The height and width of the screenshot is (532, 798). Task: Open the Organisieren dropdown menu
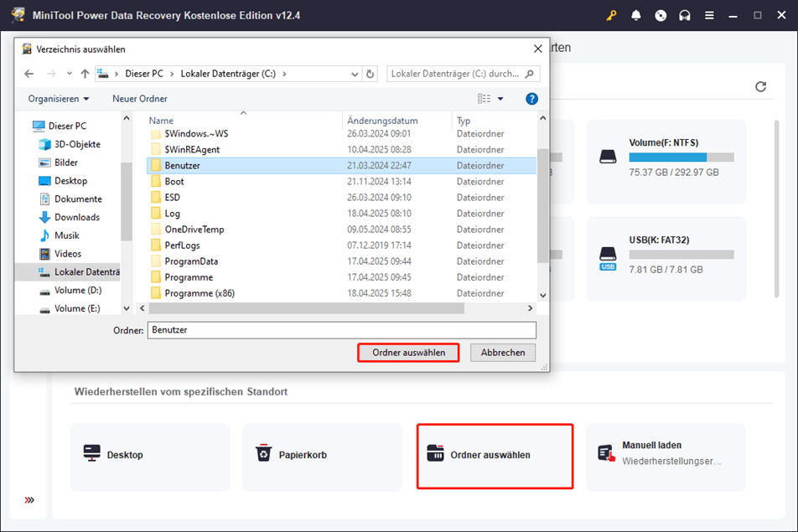click(59, 99)
